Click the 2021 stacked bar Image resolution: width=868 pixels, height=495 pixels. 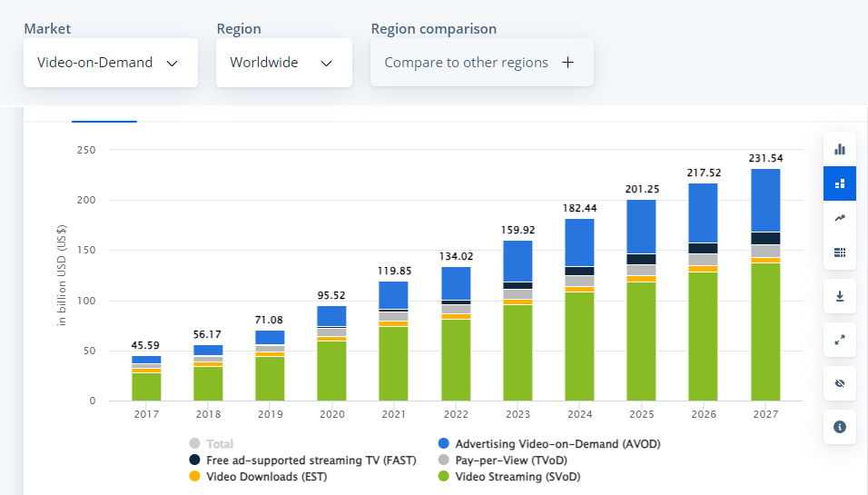click(393, 342)
